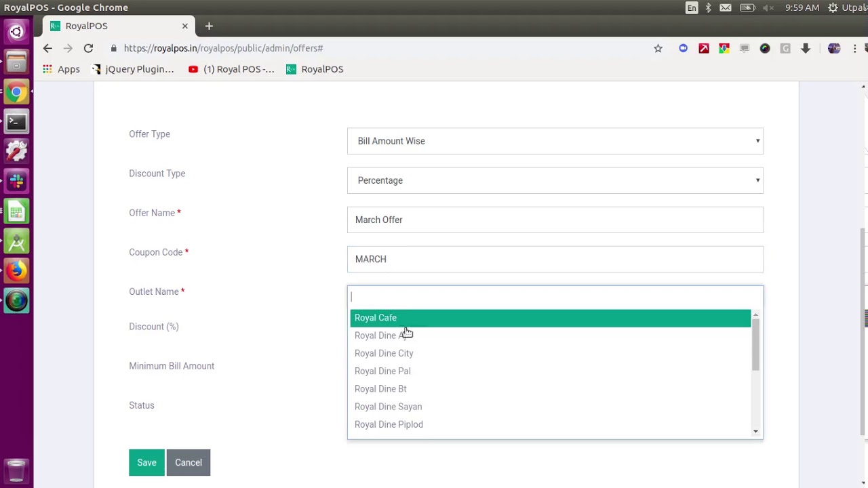Open the system gear menu
Screen dimensions: 868x488
coord(833,7)
